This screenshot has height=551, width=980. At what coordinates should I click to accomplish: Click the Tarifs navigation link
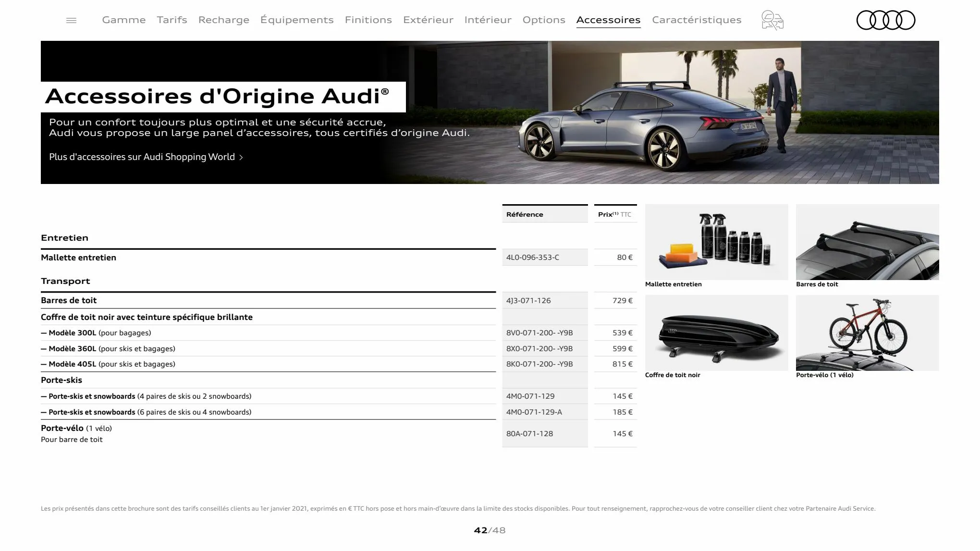[171, 19]
